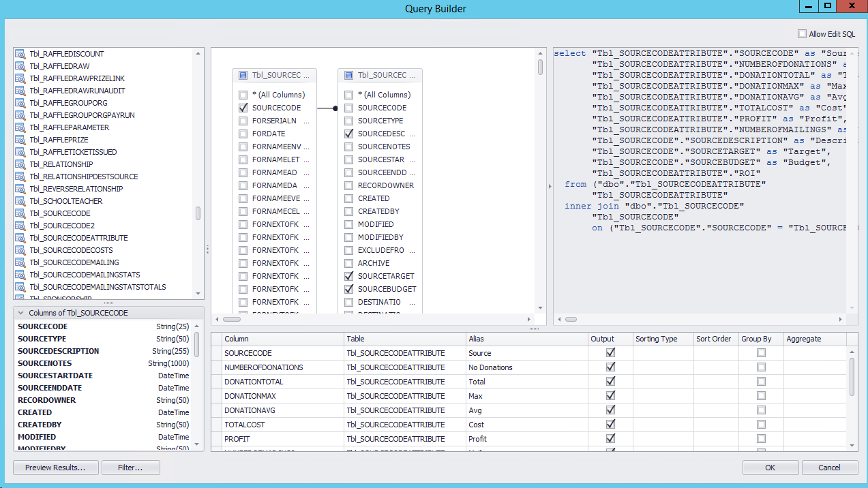The image size is (868, 488).
Task: Confirm the query with OK
Action: point(770,468)
